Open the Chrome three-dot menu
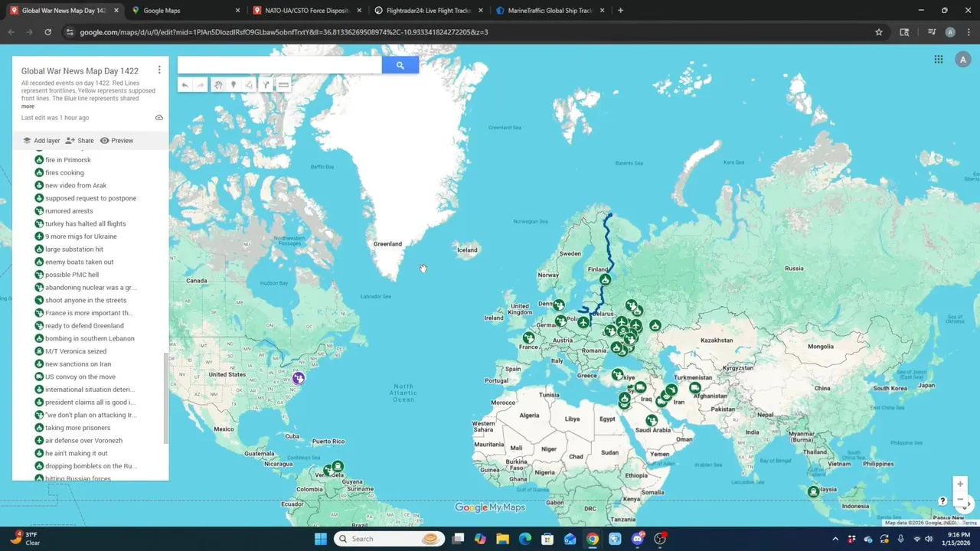 (969, 32)
